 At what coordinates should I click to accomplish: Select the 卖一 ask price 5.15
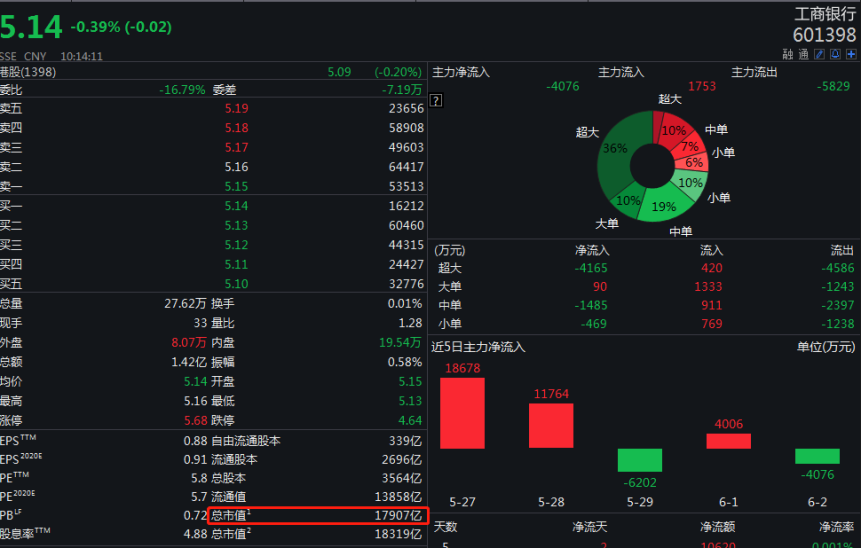pyautogui.click(x=236, y=186)
